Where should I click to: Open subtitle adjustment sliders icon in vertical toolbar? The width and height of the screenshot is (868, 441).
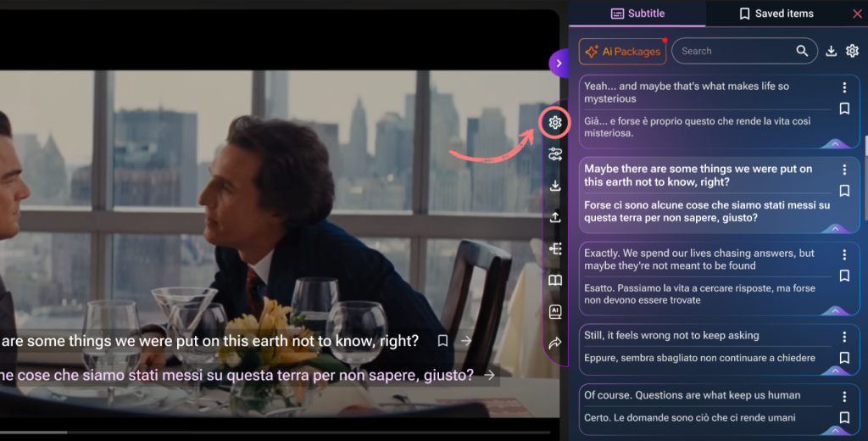coord(555,154)
